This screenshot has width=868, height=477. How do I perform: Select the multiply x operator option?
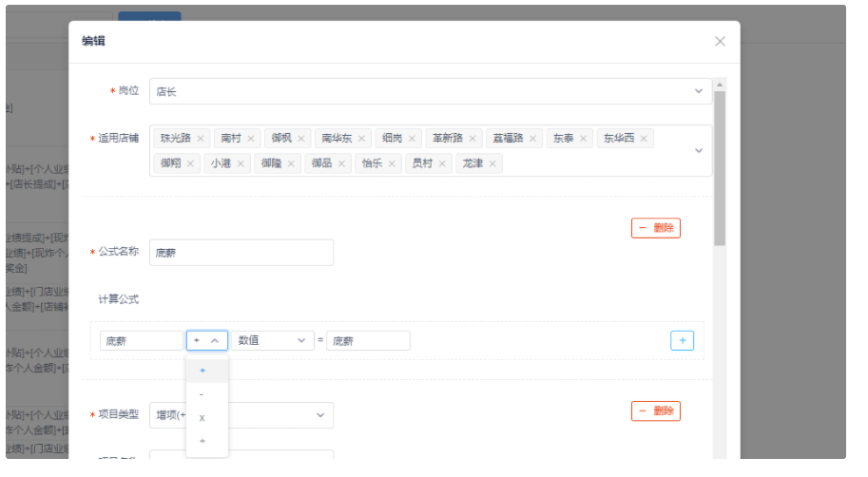(207, 418)
